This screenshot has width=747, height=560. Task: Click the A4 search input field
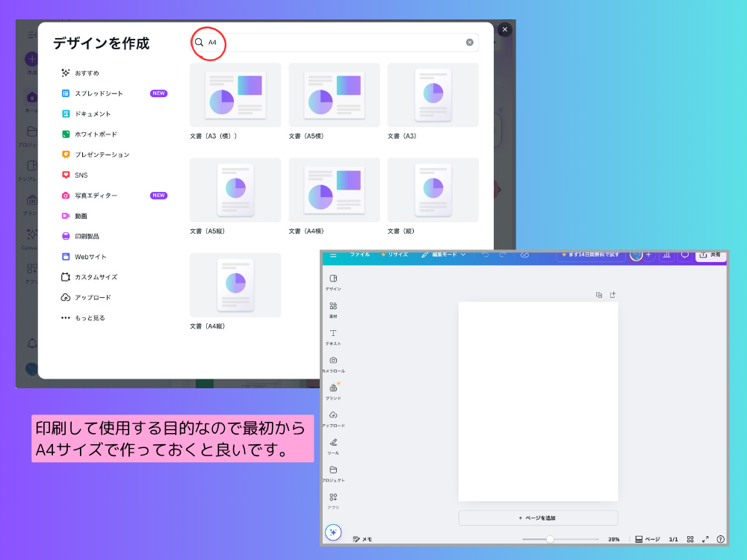point(335,43)
